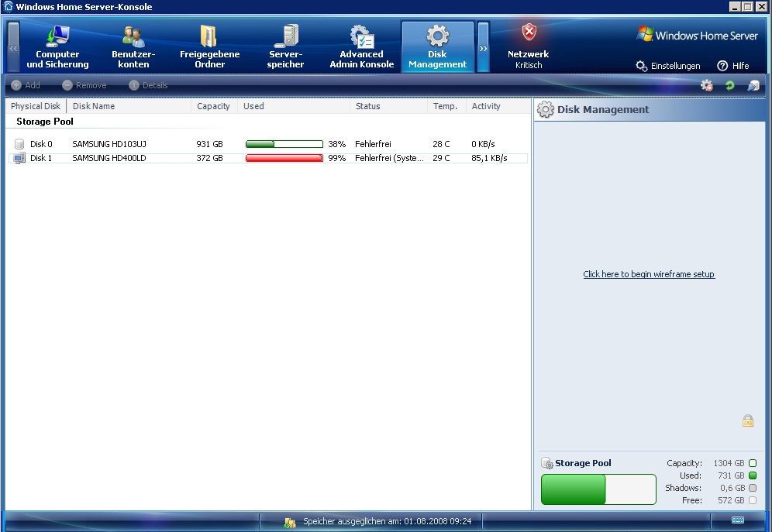772x532 pixels.
Task: Switch to the Benutzerkonten tab
Action: point(133,46)
